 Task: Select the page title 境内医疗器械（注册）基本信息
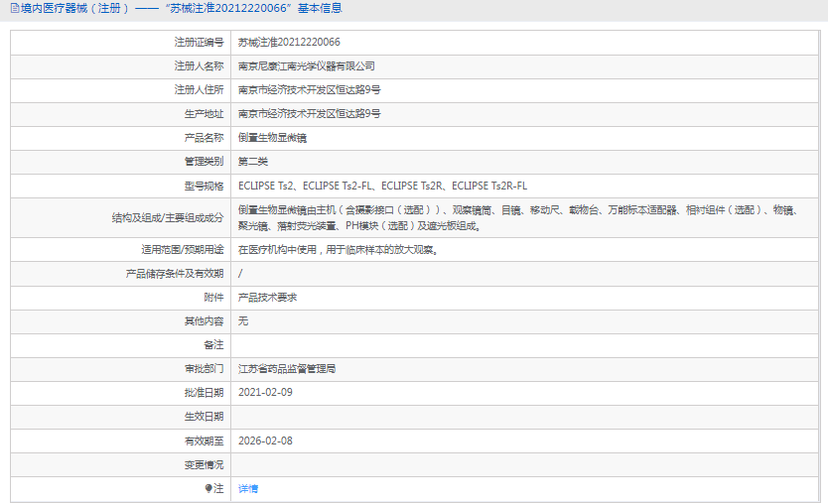coord(181,9)
